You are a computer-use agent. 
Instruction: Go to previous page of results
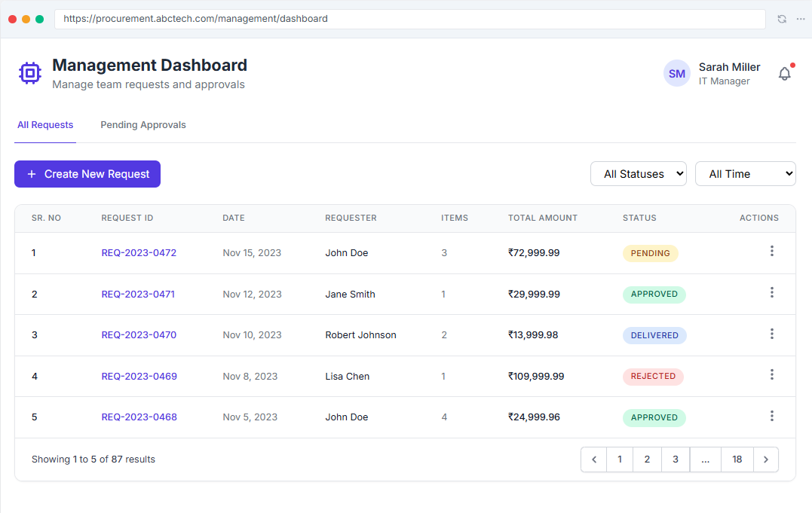click(594, 460)
